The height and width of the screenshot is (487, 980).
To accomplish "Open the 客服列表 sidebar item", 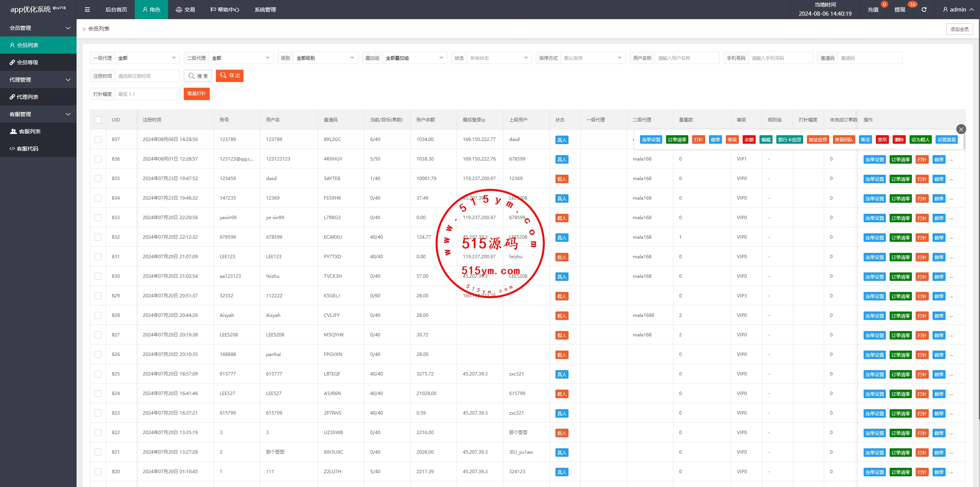I will [29, 131].
